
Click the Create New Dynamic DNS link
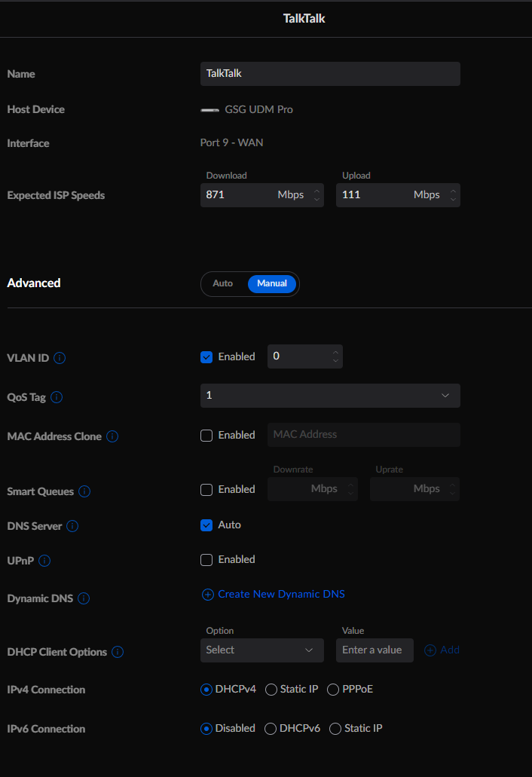[274, 595]
